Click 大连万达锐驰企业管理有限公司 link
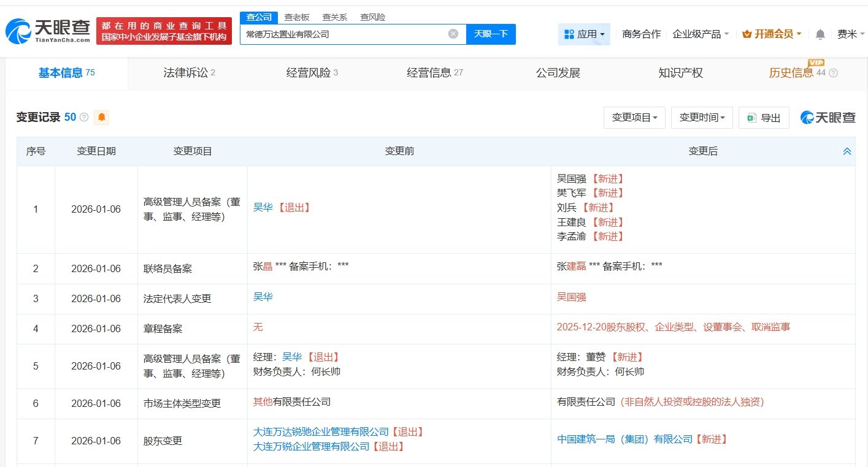Screen dimensions: 868x467 coord(321,432)
